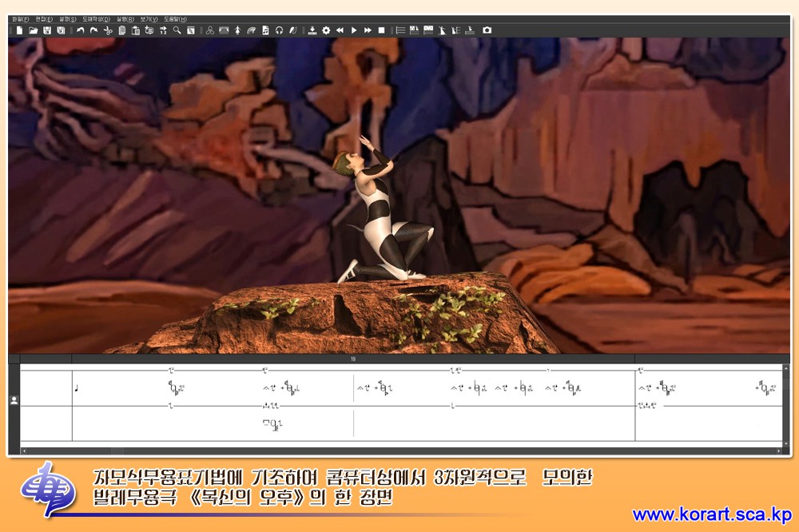Screen dimensions: 799x532
Task: Open the 편집(E) menu
Action: [x=44, y=19]
